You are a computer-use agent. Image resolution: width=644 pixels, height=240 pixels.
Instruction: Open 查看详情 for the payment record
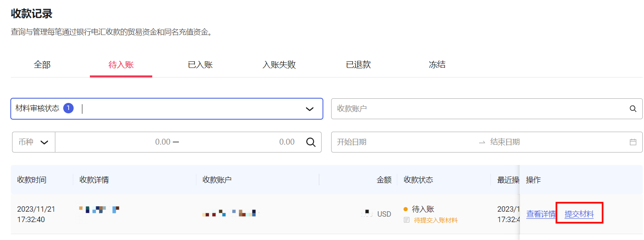[541, 213]
